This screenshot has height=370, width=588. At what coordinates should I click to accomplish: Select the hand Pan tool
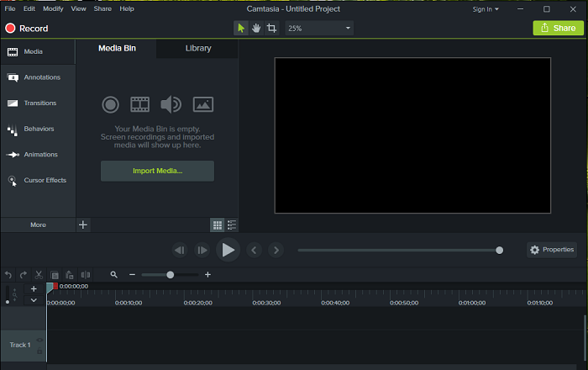[x=256, y=28]
